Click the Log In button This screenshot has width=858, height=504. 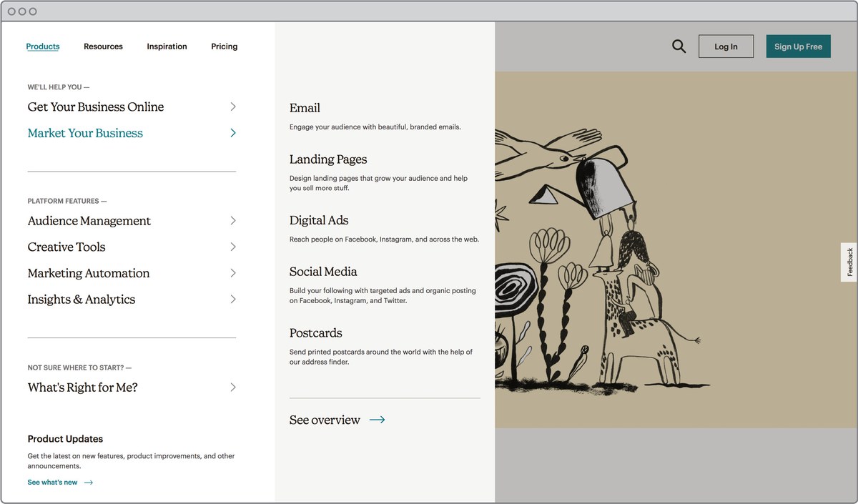[x=726, y=46]
